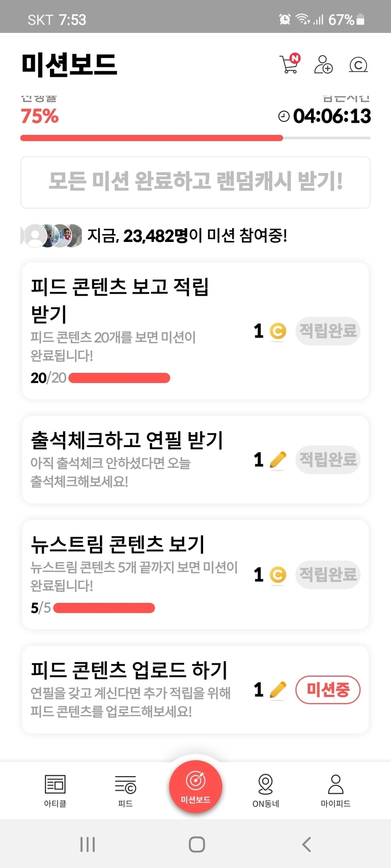Tap the pencil icon on 출석체크 mission
This screenshot has height=868, width=391.
278,460
